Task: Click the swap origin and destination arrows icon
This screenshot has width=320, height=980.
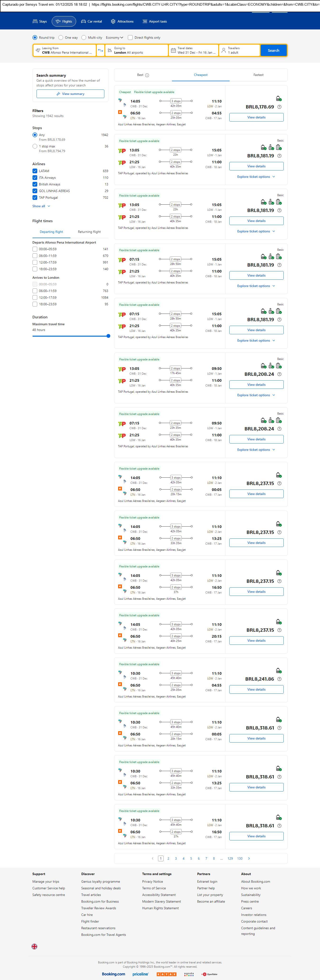Action: click(100, 51)
